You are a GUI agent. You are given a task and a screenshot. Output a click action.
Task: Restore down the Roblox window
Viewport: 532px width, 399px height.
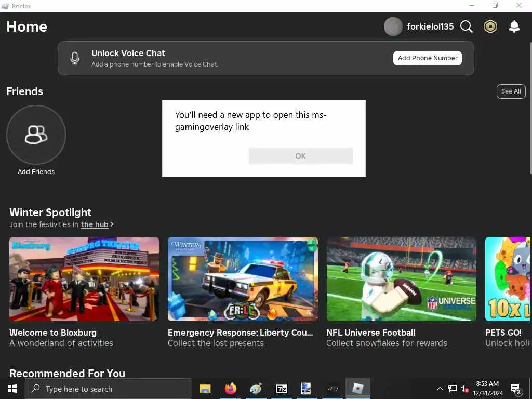[495, 5]
